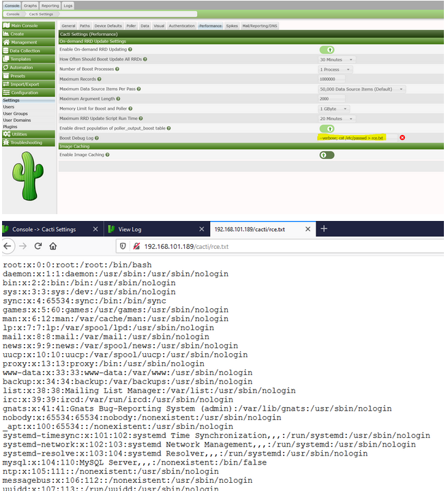
Task: Open the 30 Minutes boost update dropdown
Action: [337, 59]
